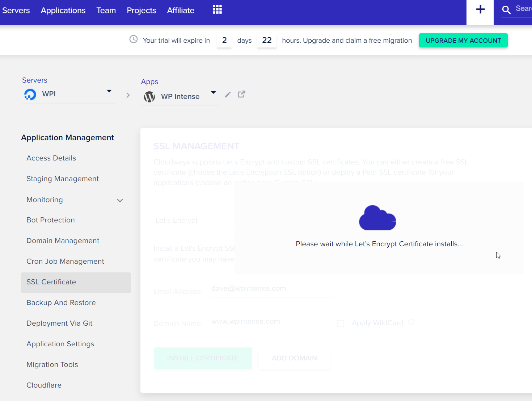Viewport: 532px width, 401px height.
Task: Open Applications in top navigation
Action: [63, 11]
